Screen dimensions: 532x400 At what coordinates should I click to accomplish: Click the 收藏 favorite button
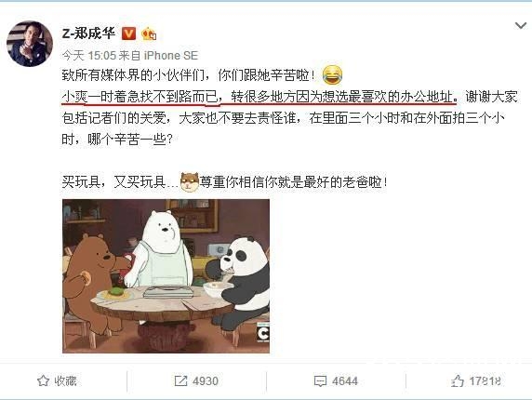(x=57, y=381)
